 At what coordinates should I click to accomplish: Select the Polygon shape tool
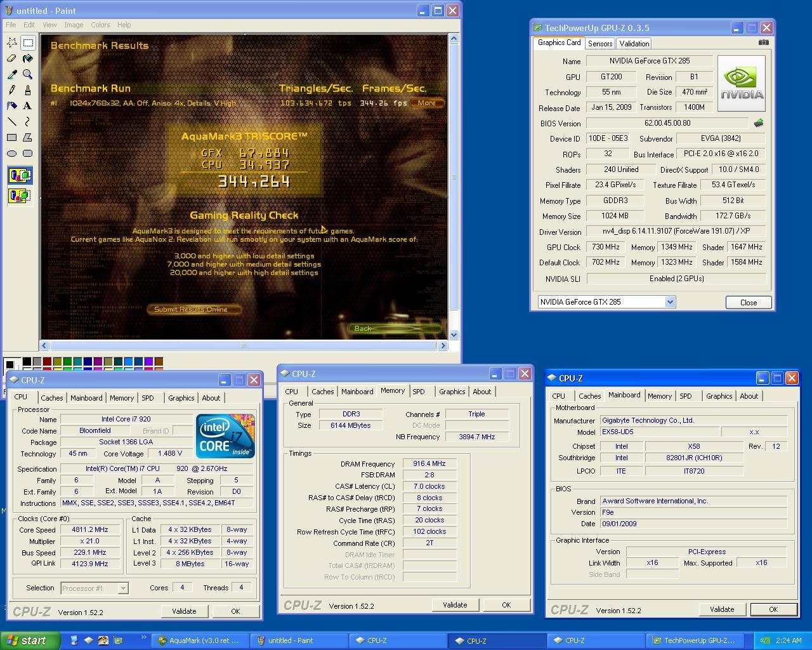[28, 138]
